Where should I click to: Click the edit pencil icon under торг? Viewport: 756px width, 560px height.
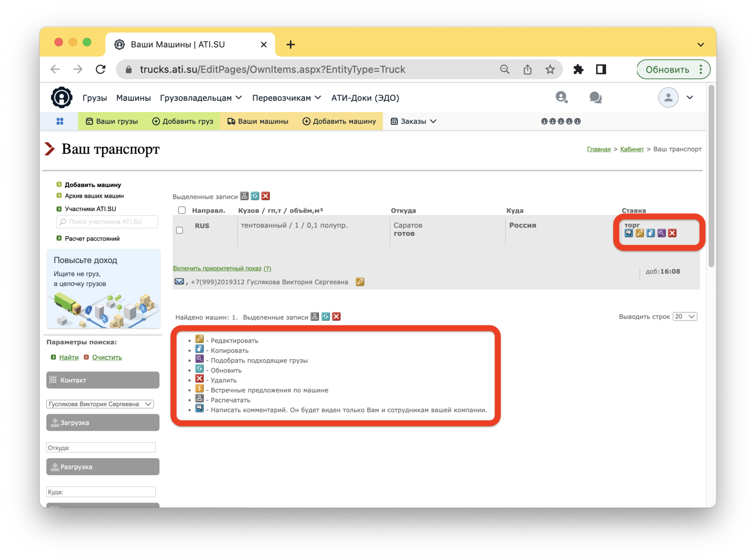point(639,233)
